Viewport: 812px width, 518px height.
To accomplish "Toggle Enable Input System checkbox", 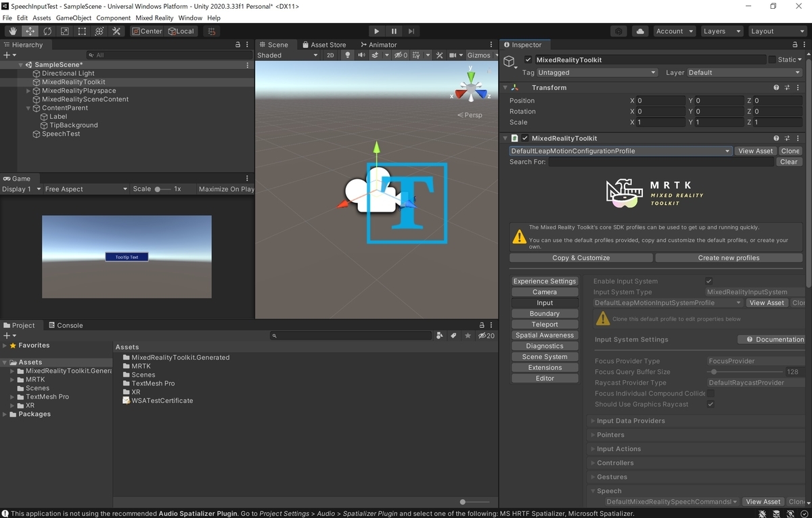I will [x=709, y=281].
